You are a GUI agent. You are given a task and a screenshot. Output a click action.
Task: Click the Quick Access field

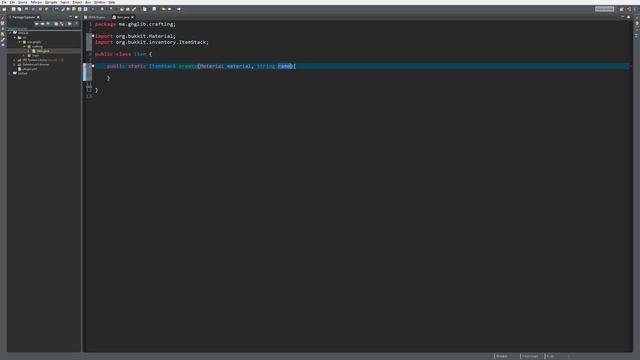[604, 9]
